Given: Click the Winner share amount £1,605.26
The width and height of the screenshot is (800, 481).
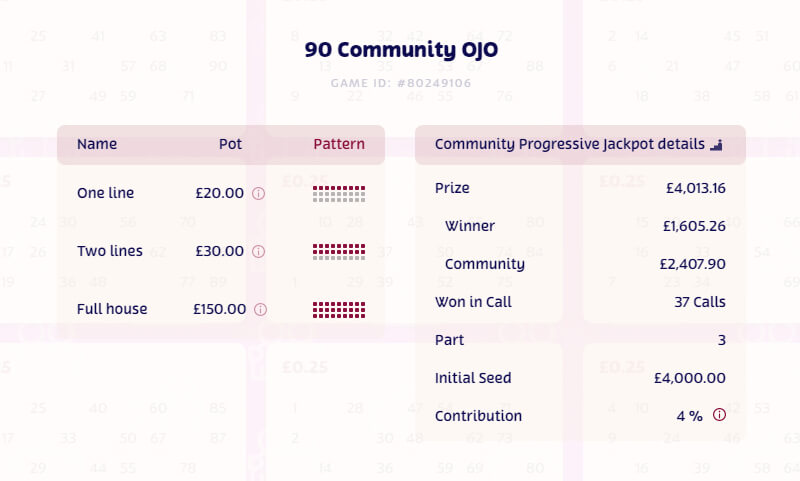Looking at the screenshot, I should (694, 226).
